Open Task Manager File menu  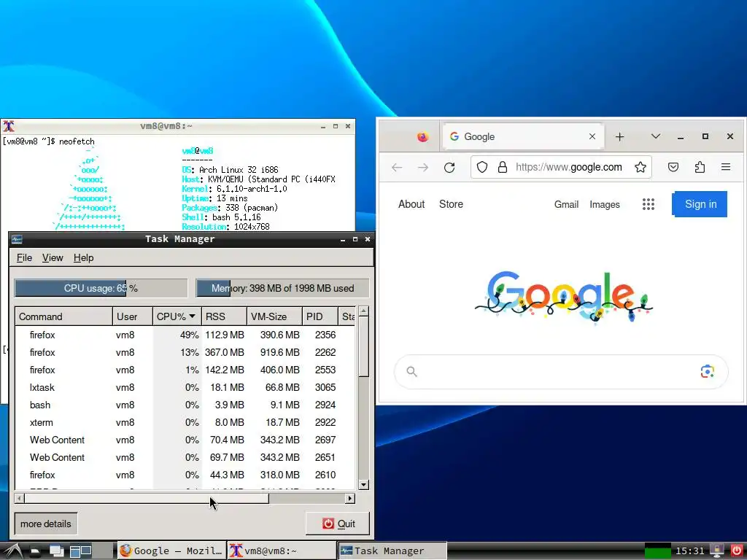(x=24, y=257)
